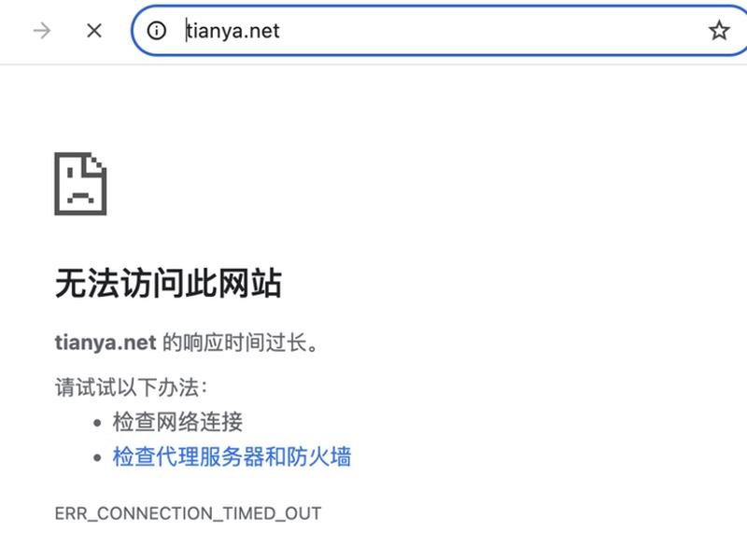Bookmark this page with the star icon
The image size is (747, 560).
coord(719,31)
